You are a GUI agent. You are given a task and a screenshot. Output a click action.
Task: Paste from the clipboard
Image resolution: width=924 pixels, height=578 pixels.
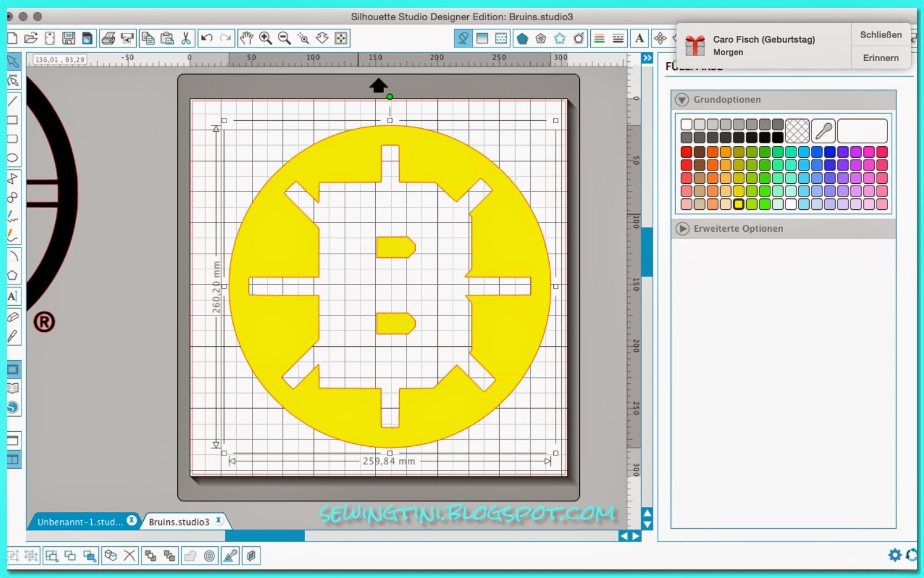(167, 38)
